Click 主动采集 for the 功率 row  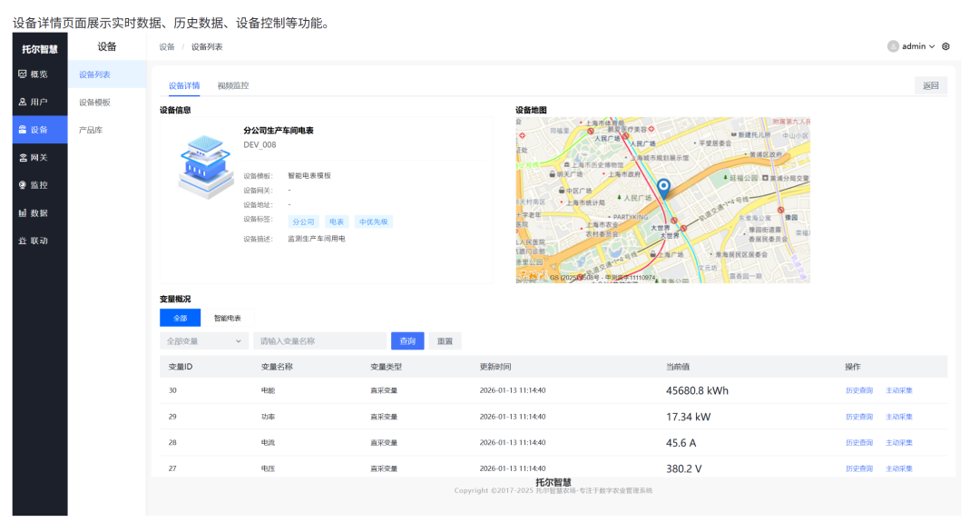(x=899, y=417)
